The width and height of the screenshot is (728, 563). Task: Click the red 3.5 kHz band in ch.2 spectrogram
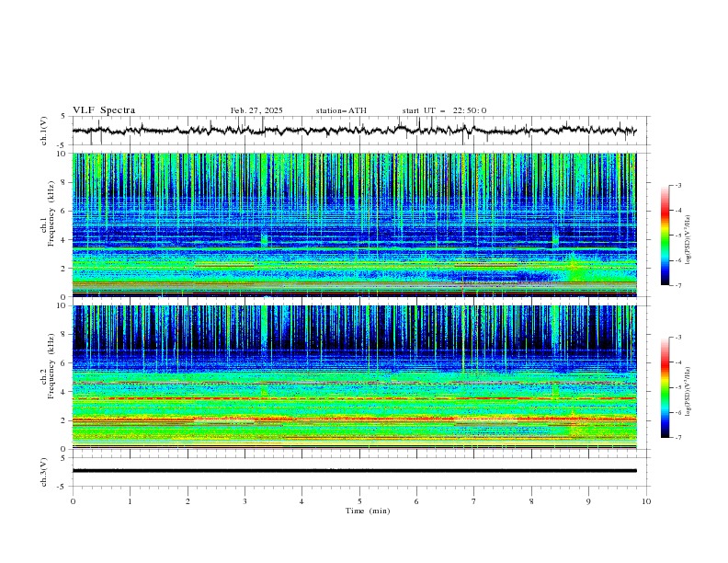[354, 398]
